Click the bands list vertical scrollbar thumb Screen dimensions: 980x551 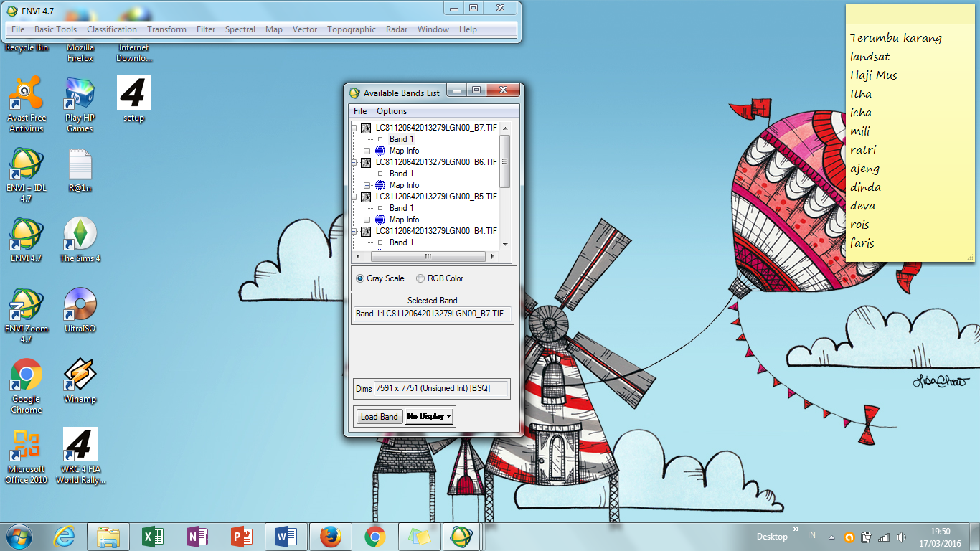coord(505,161)
